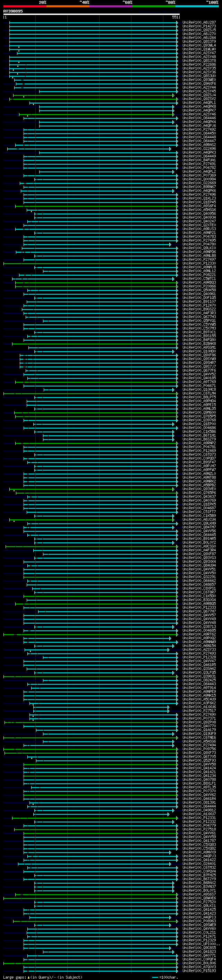Select the UniRef100_P12332 label
Screen dimensions: 222x980
coord(199,822)
